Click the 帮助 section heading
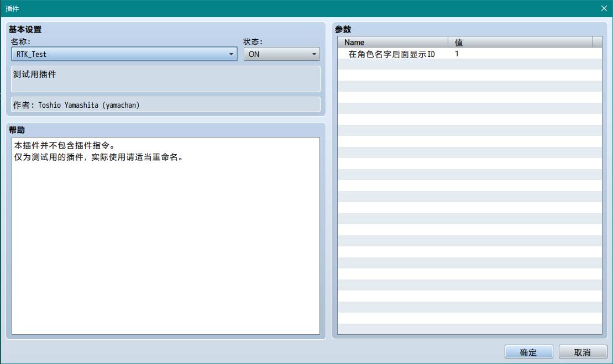Screen dimensions: 613x364 point(17,130)
